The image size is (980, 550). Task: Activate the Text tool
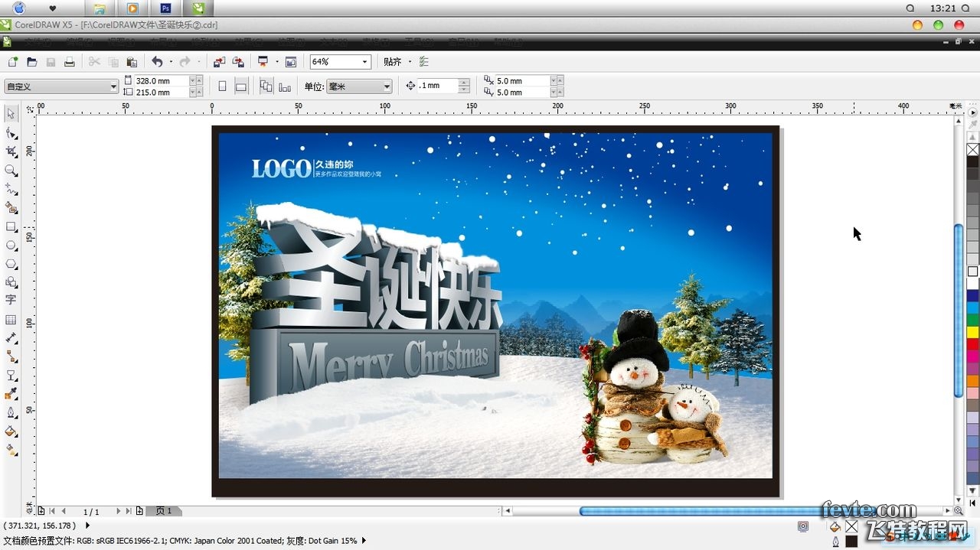click(x=11, y=300)
